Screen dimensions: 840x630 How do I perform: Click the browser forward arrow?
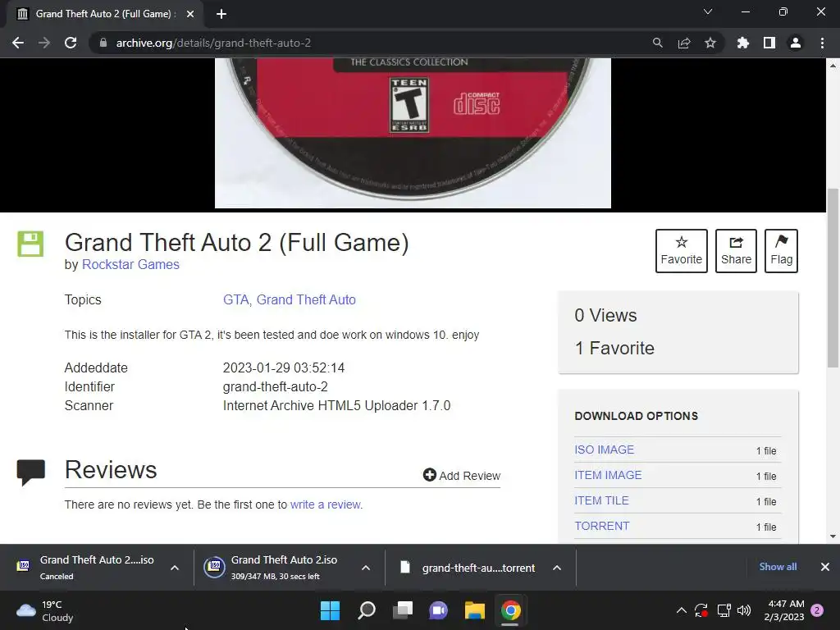(44, 43)
